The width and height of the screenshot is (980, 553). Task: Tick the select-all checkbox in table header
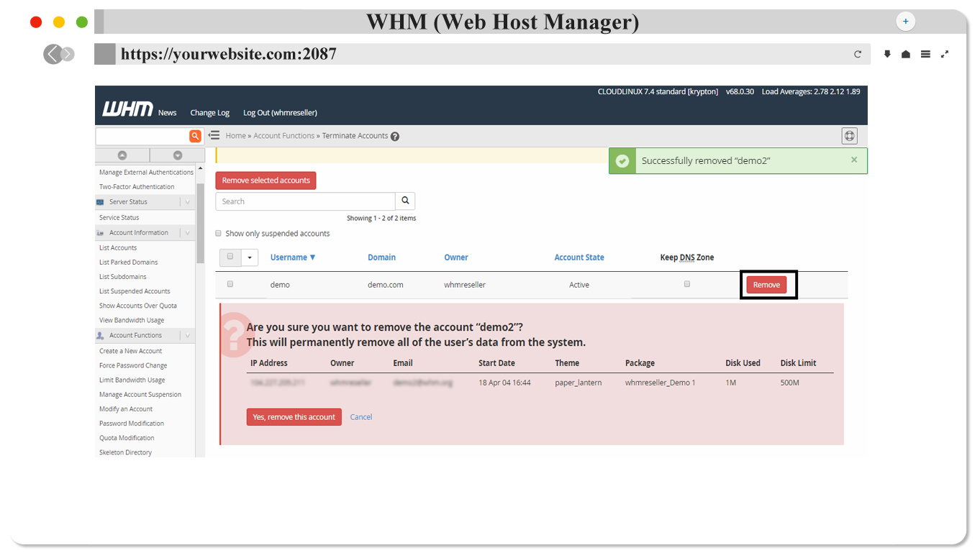(x=230, y=257)
